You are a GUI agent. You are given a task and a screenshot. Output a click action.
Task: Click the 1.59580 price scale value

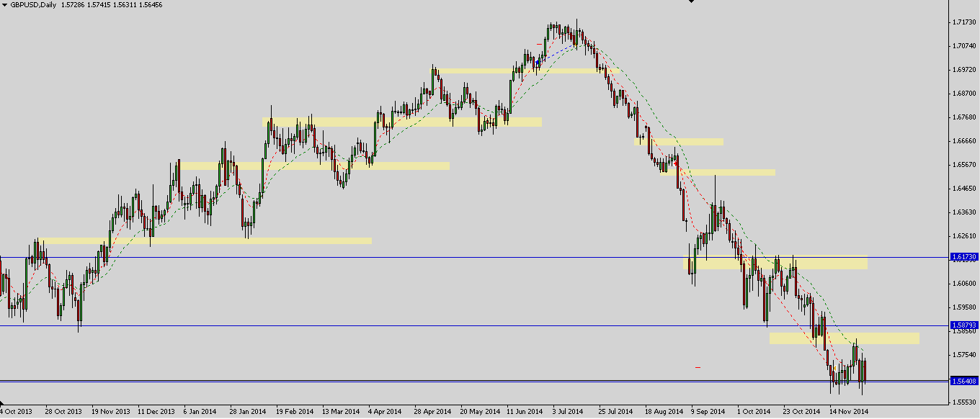tap(964, 307)
